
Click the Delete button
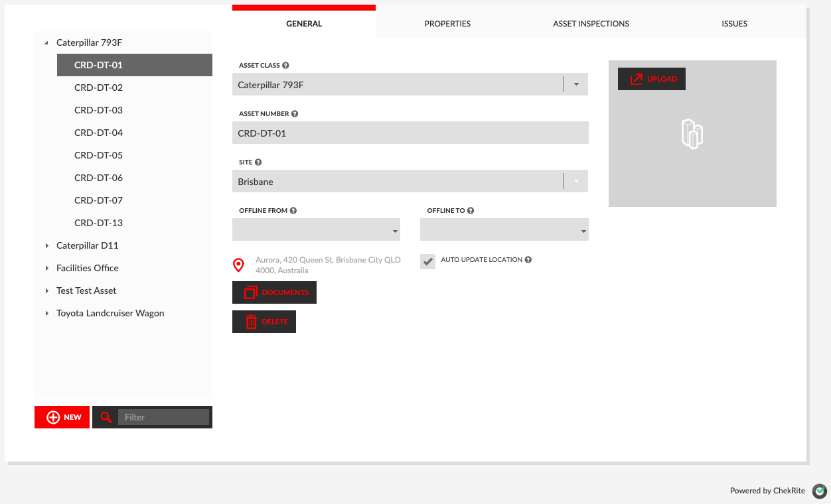[264, 322]
